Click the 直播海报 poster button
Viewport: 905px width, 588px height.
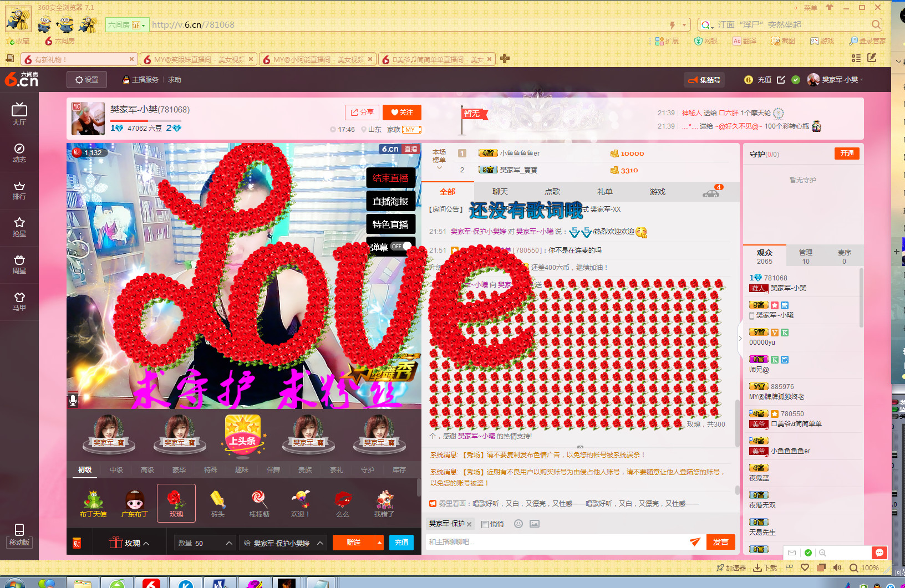point(390,201)
